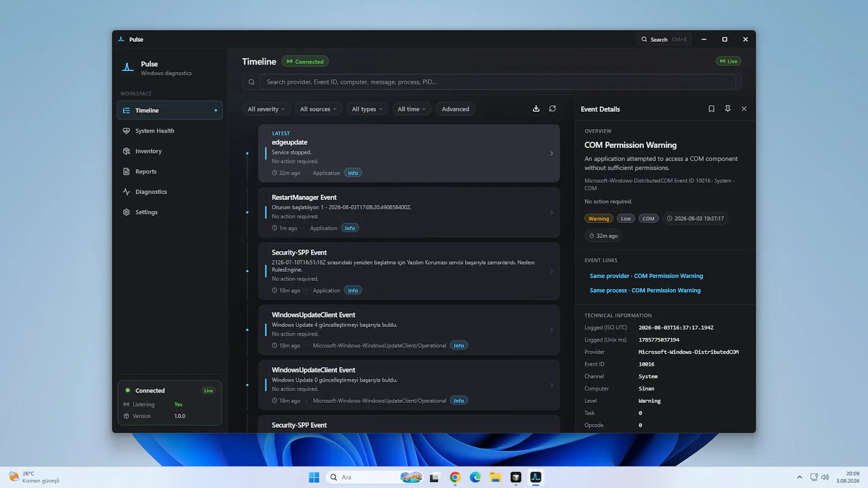Click the System Health heart icon

126,131
